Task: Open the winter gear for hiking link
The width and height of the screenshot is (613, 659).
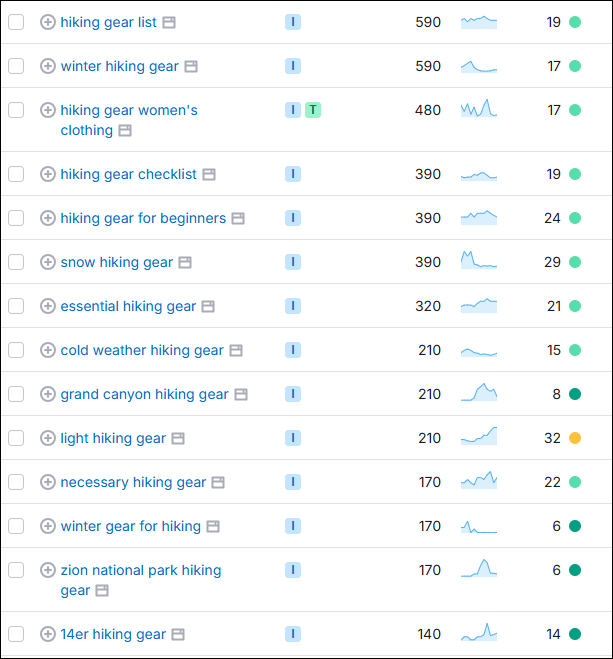Action: (130, 526)
